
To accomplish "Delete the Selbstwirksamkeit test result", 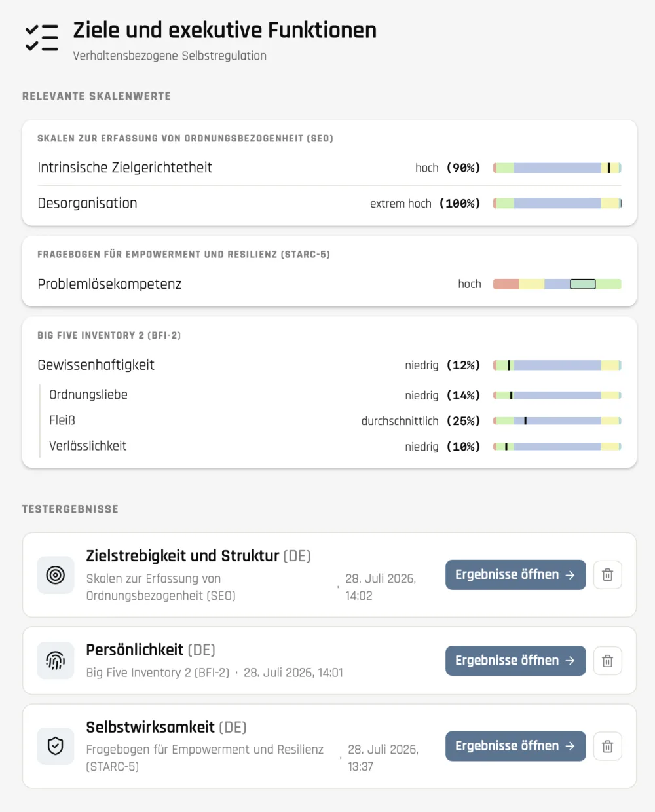I will (608, 746).
